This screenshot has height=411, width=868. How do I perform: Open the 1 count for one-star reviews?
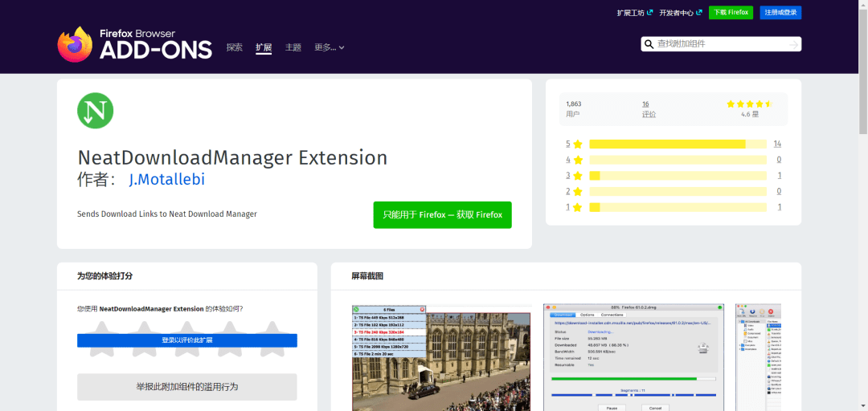click(x=780, y=207)
